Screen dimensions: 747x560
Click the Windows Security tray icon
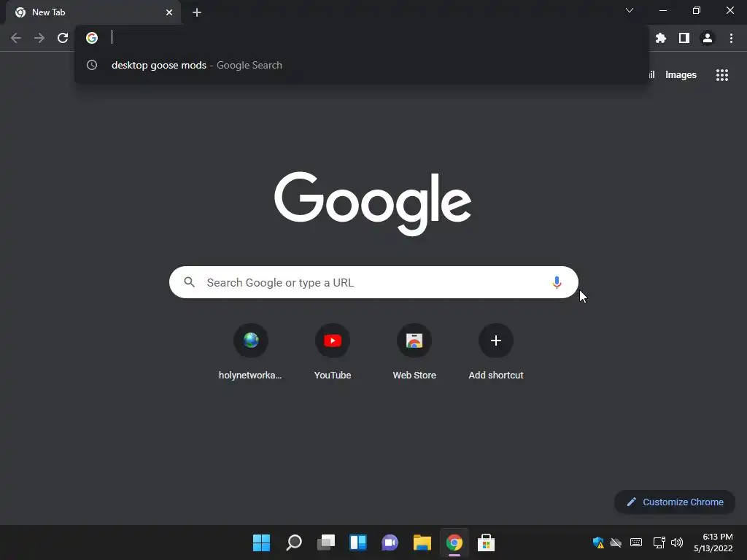(598, 542)
